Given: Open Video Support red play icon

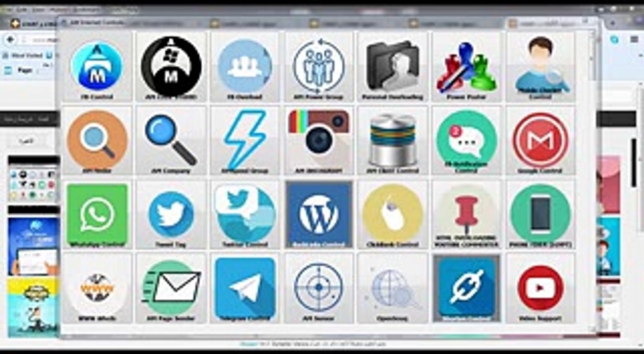Looking at the screenshot, I should 540,288.
